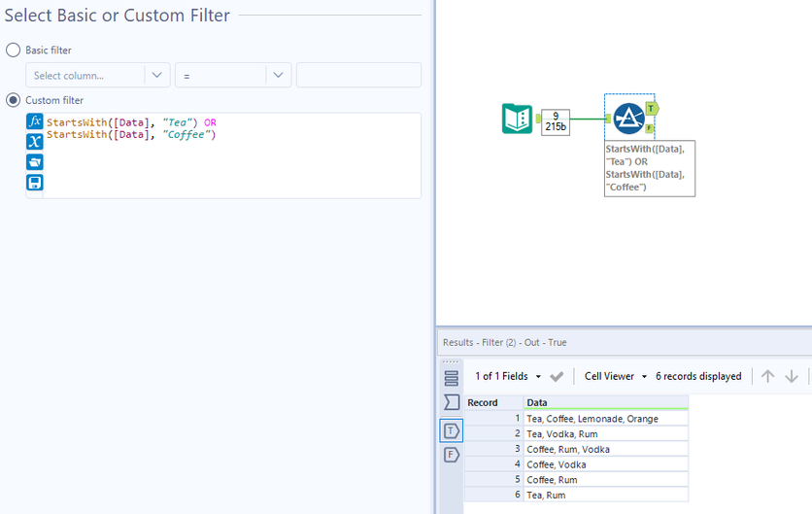Show results metadata list icon
The height and width of the screenshot is (514, 812).
452,378
